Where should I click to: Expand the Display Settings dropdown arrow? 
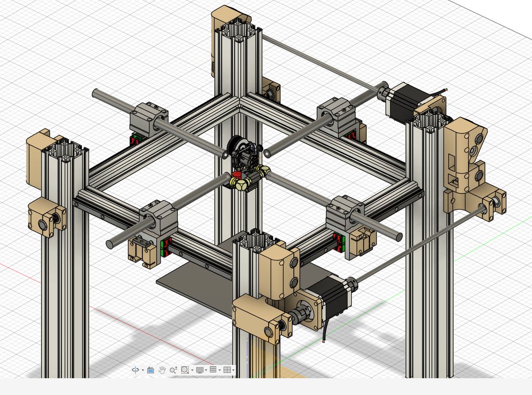206,370
